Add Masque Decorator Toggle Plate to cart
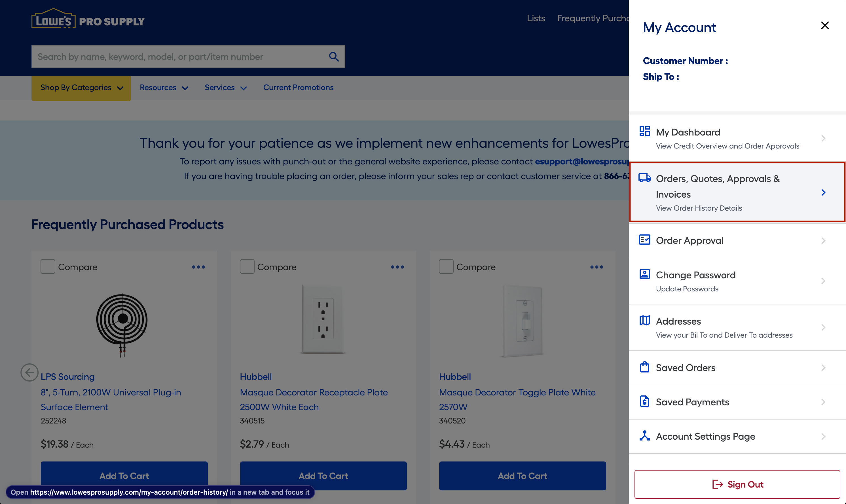 (522, 476)
